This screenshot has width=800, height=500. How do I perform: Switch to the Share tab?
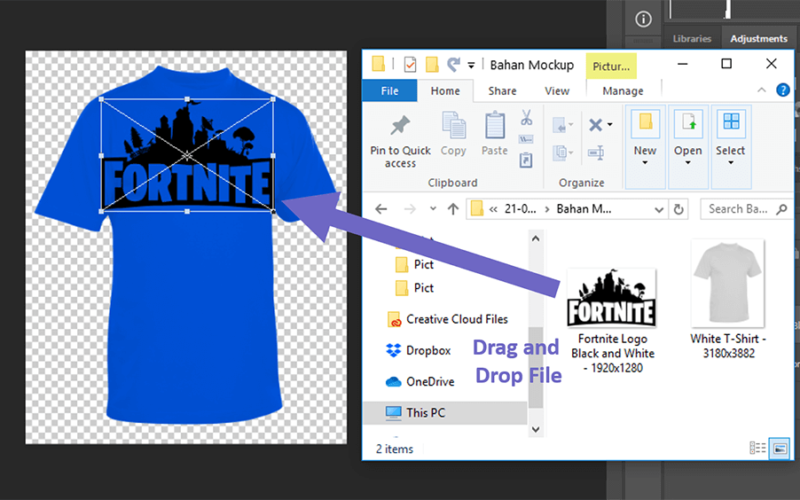pyautogui.click(x=502, y=91)
